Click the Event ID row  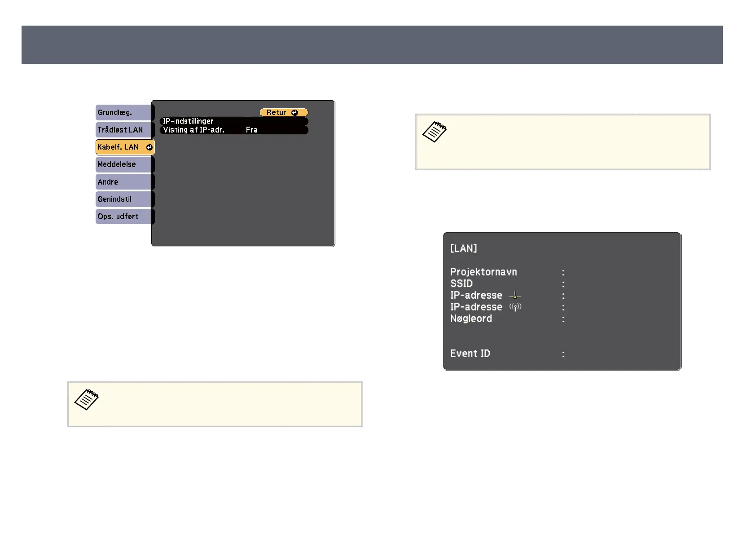tap(470, 354)
